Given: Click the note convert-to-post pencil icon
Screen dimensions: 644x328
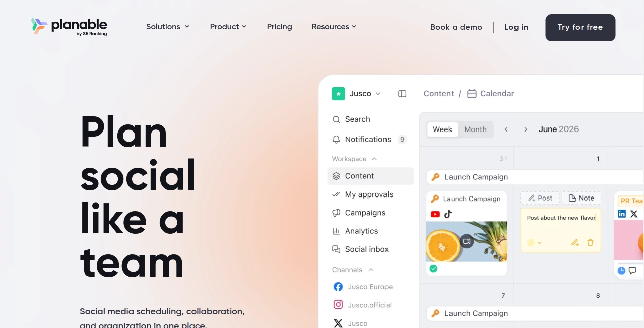Looking at the screenshot, I should [575, 243].
